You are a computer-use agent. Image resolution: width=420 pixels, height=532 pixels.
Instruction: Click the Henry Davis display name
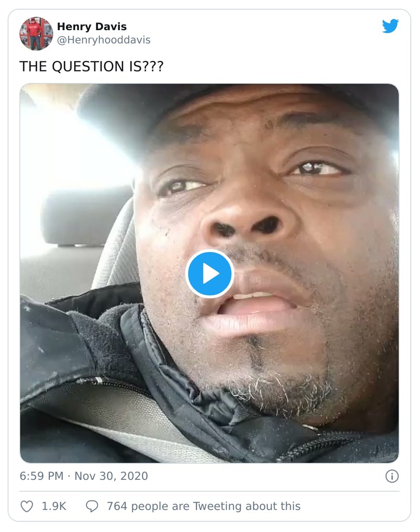(x=91, y=26)
